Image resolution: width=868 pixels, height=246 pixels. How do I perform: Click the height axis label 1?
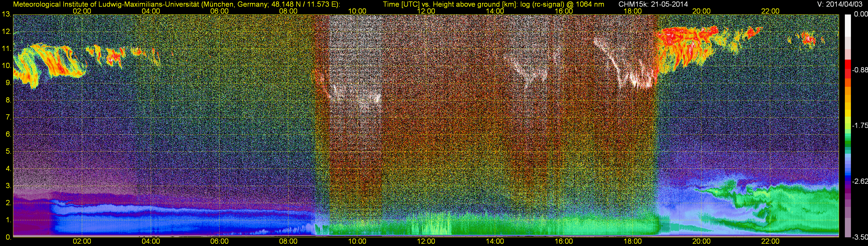[8, 220]
